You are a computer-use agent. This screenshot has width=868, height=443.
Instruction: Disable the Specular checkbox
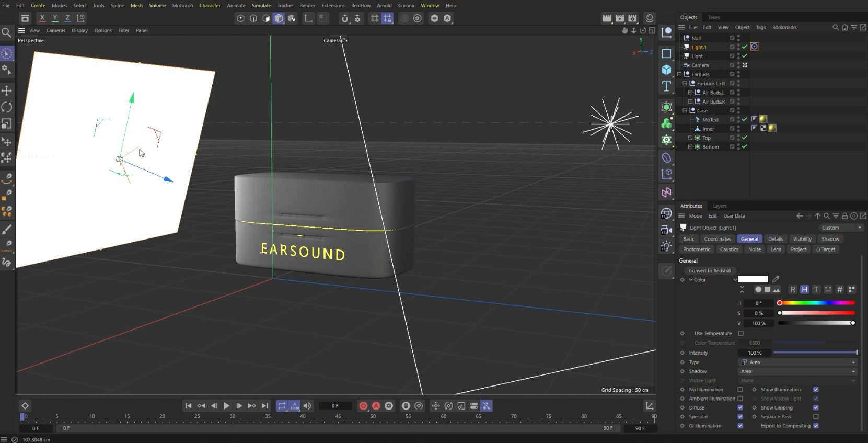coord(740,417)
